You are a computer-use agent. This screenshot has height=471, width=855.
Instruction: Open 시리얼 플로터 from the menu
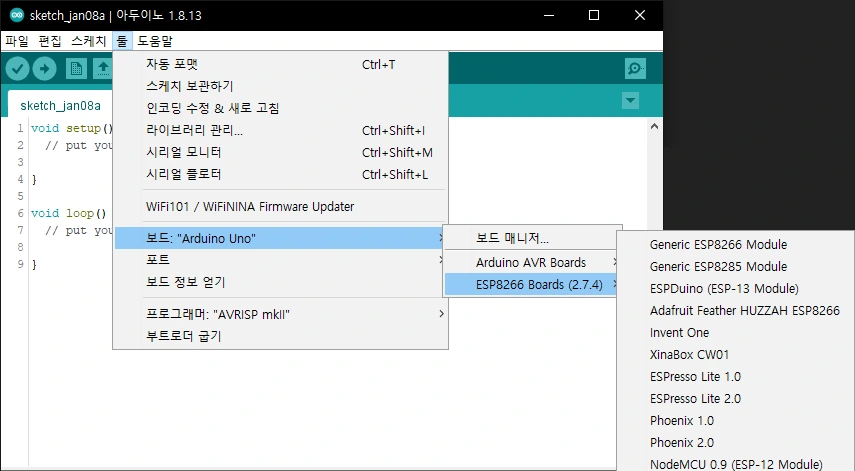[x=281, y=174]
